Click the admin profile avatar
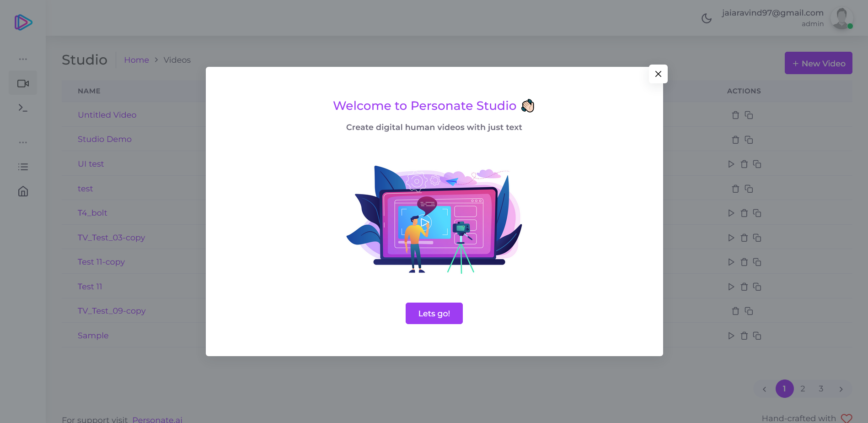 pos(841,18)
